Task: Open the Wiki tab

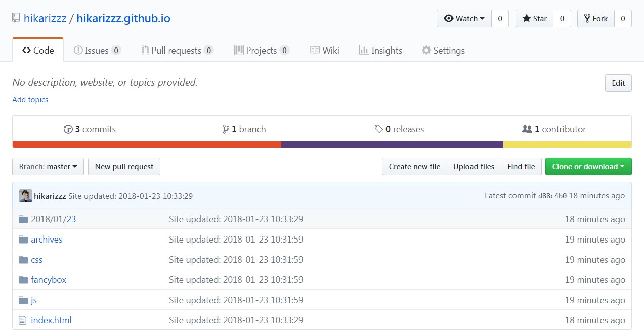Action: pyautogui.click(x=324, y=50)
